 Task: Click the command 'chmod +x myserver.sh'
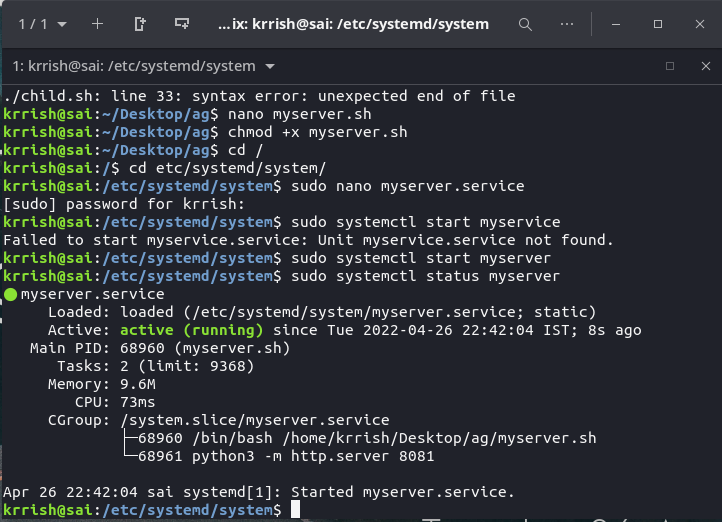point(318,132)
